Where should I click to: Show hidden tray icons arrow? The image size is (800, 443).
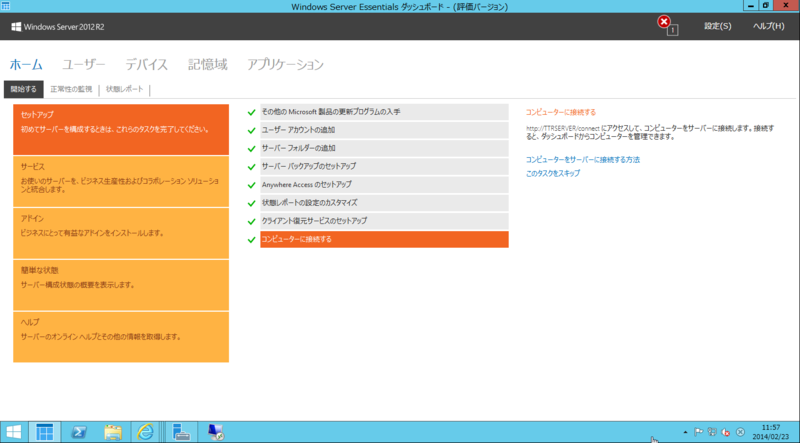pyautogui.click(x=685, y=432)
